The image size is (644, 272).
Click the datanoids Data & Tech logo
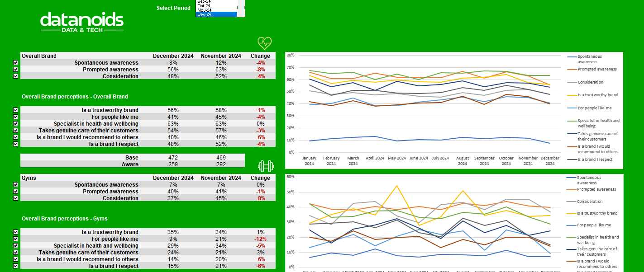[x=82, y=22]
